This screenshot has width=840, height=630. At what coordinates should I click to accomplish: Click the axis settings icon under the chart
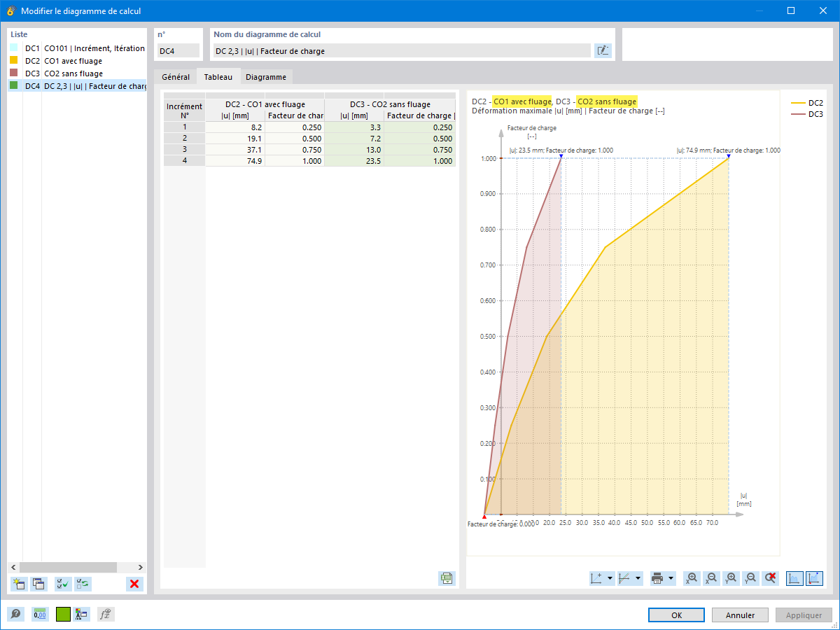click(597, 578)
